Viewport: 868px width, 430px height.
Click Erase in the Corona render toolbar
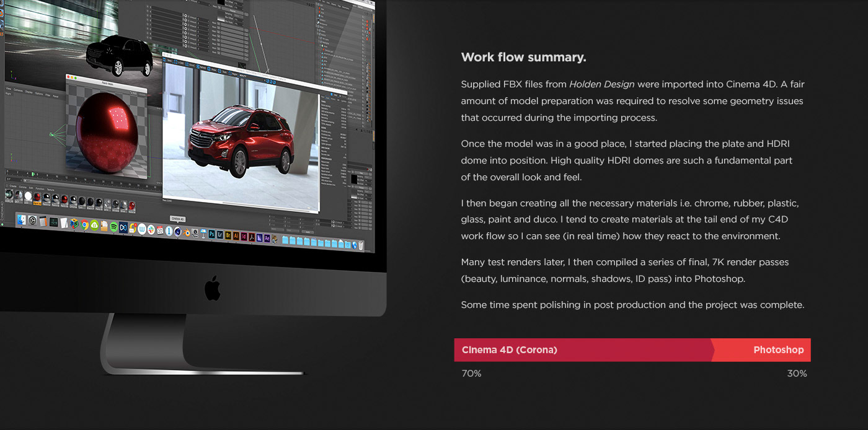click(212, 69)
